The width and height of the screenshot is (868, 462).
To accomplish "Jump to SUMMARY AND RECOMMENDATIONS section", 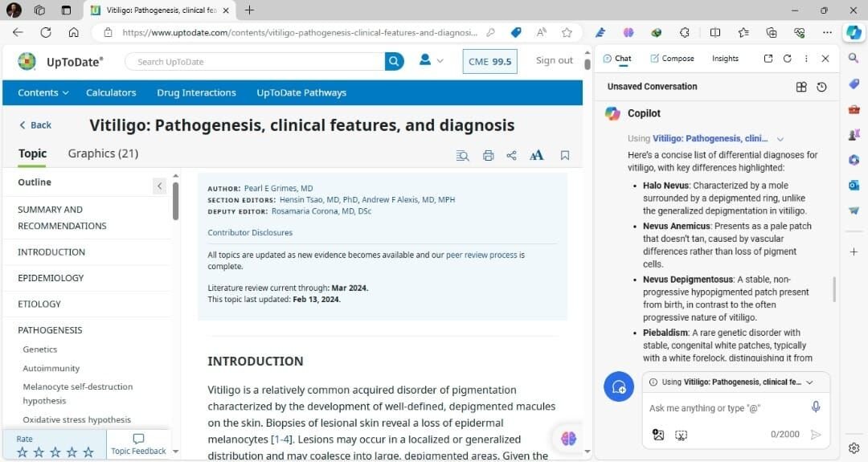I will tap(62, 218).
